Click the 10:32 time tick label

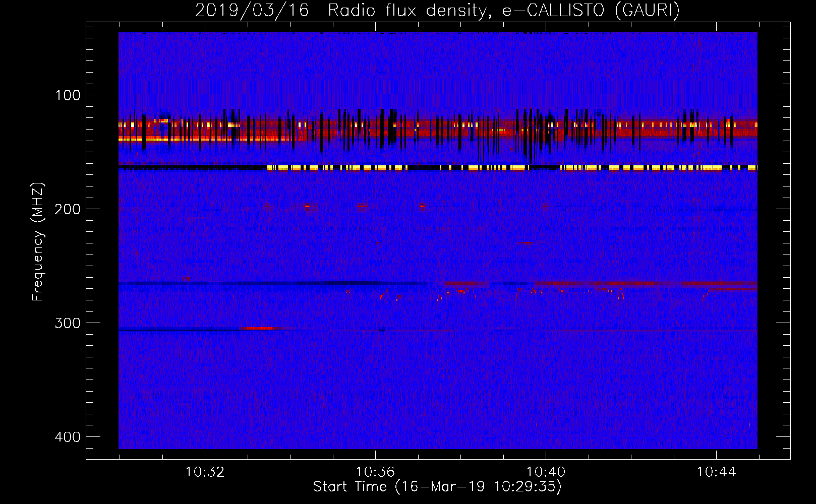click(205, 472)
